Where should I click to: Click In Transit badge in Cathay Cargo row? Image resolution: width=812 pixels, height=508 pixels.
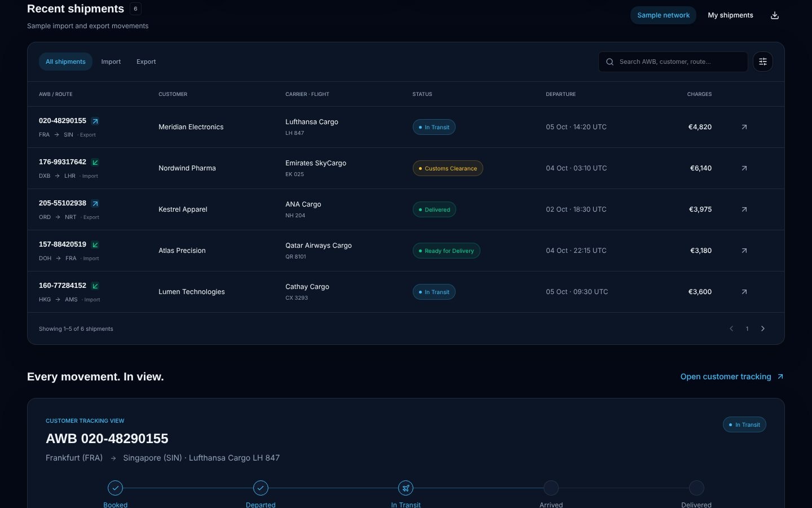point(434,292)
